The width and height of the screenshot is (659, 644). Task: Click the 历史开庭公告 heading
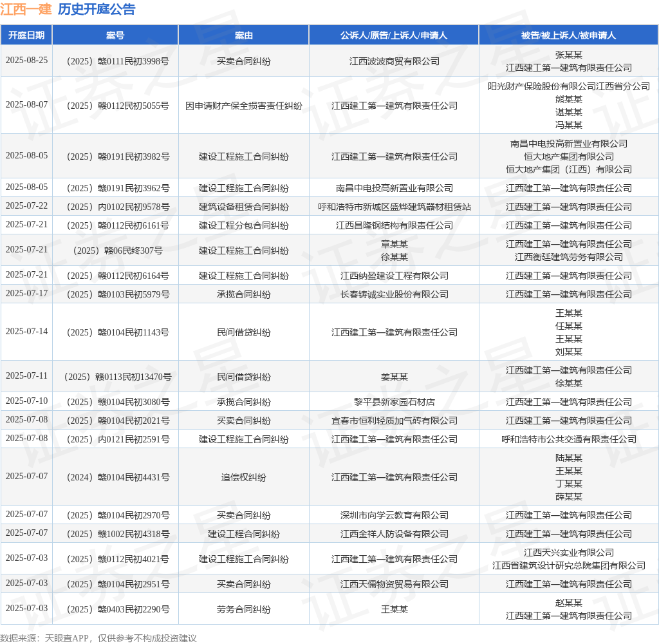[x=97, y=9]
